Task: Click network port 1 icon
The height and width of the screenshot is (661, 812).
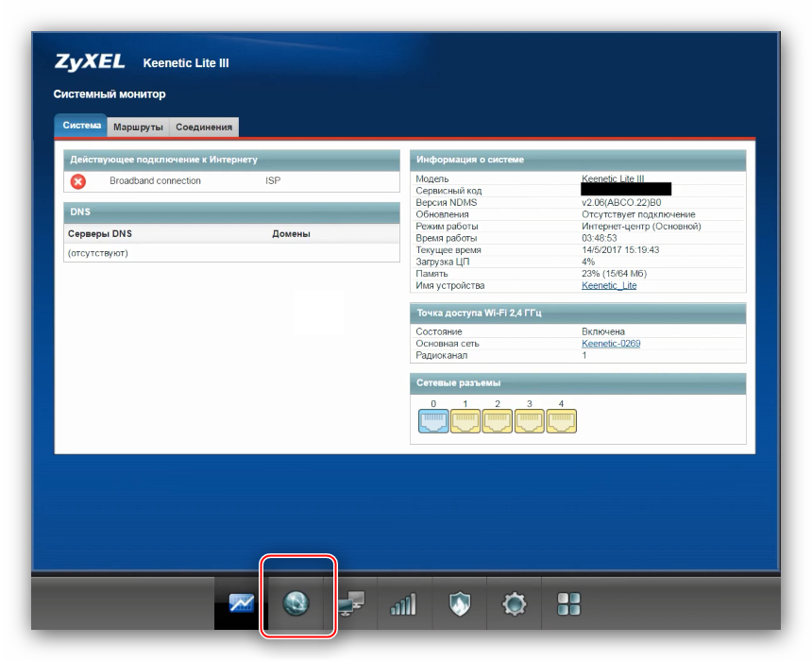Action: pyautogui.click(x=465, y=420)
